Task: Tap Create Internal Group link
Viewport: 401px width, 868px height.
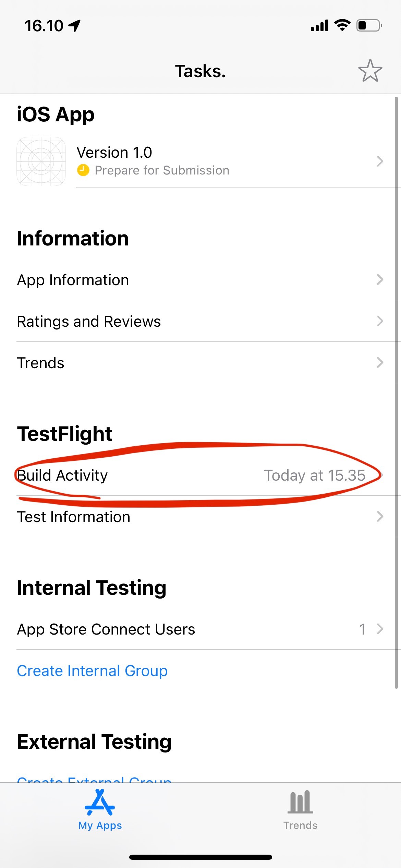Action: point(92,671)
